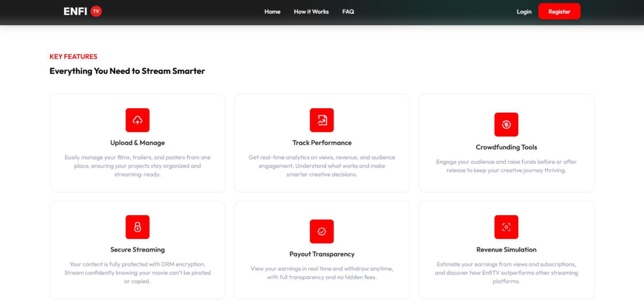Go to the Home nav item

272,12
